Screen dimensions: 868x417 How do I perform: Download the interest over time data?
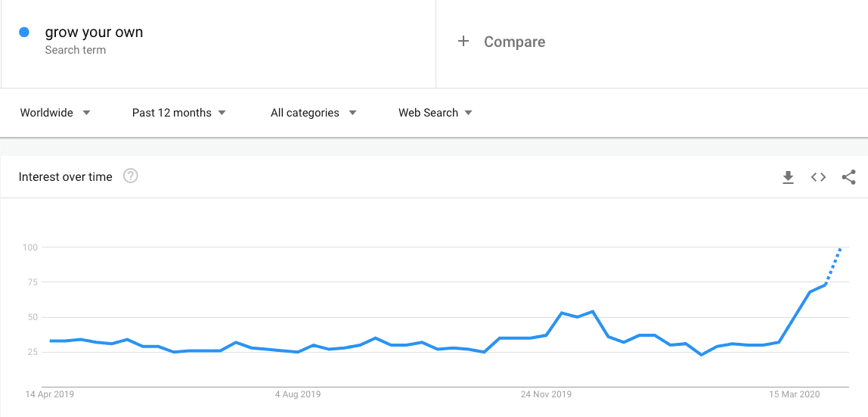pyautogui.click(x=788, y=177)
